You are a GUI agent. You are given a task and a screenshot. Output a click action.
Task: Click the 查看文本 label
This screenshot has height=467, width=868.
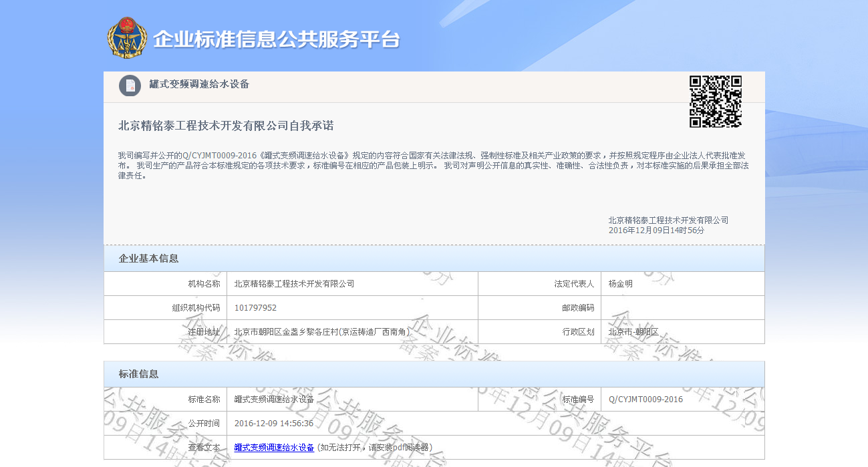click(204, 448)
